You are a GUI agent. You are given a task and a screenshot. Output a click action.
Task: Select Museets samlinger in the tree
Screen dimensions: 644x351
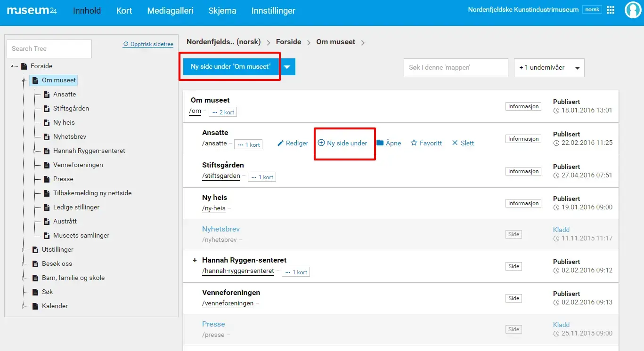(x=82, y=235)
